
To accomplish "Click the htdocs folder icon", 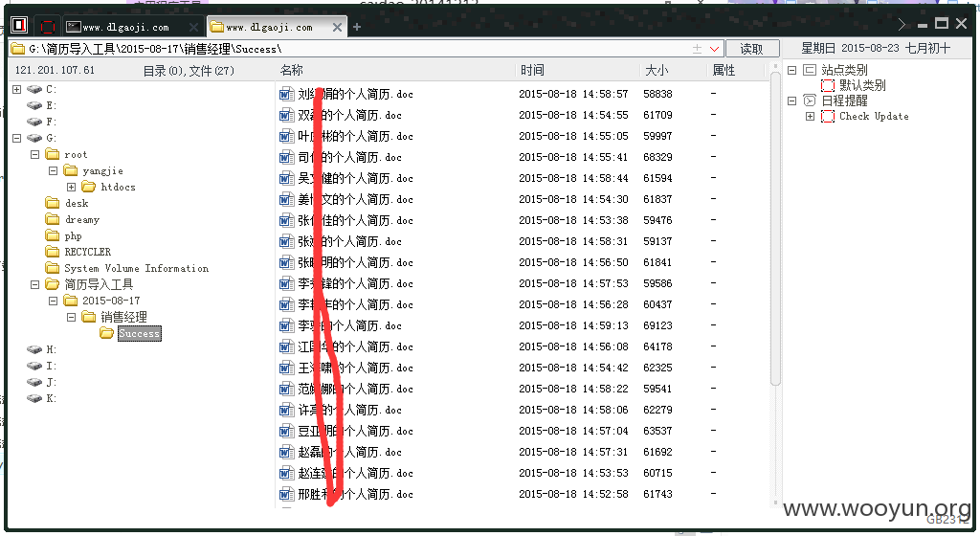I will 89,186.
